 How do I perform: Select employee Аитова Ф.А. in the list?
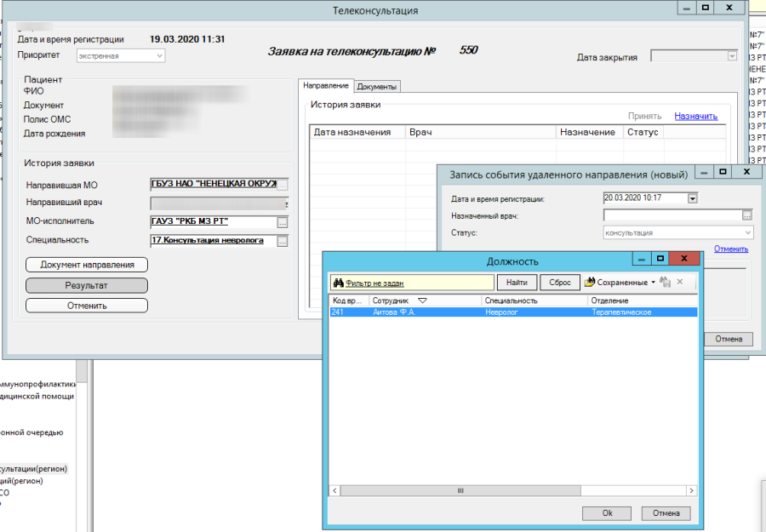[394, 312]
